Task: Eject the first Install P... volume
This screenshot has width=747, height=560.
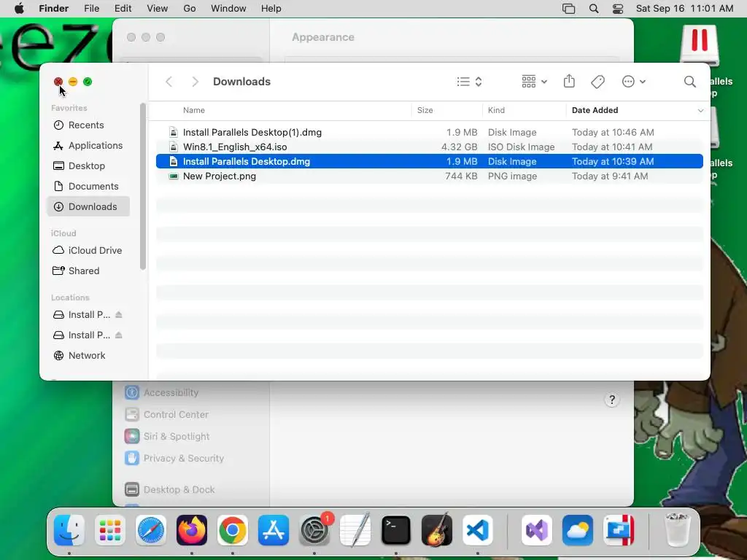Action: (x=119, y=315)
